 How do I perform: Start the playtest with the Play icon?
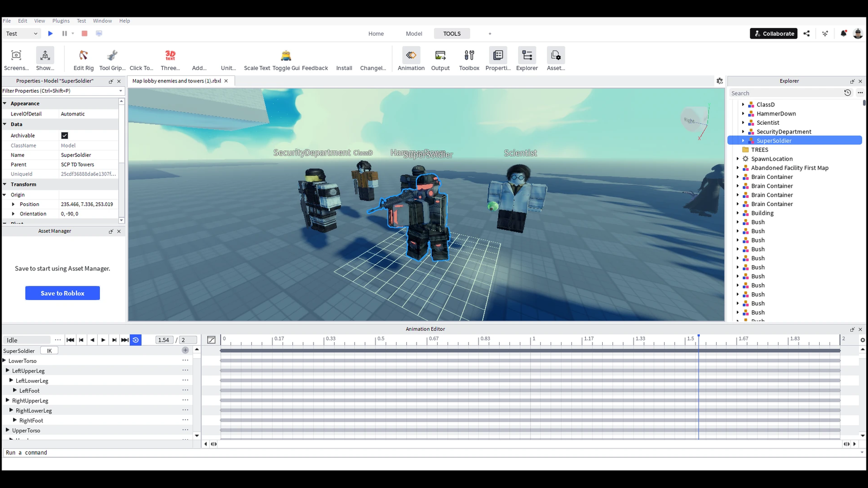tap(50, 34)
